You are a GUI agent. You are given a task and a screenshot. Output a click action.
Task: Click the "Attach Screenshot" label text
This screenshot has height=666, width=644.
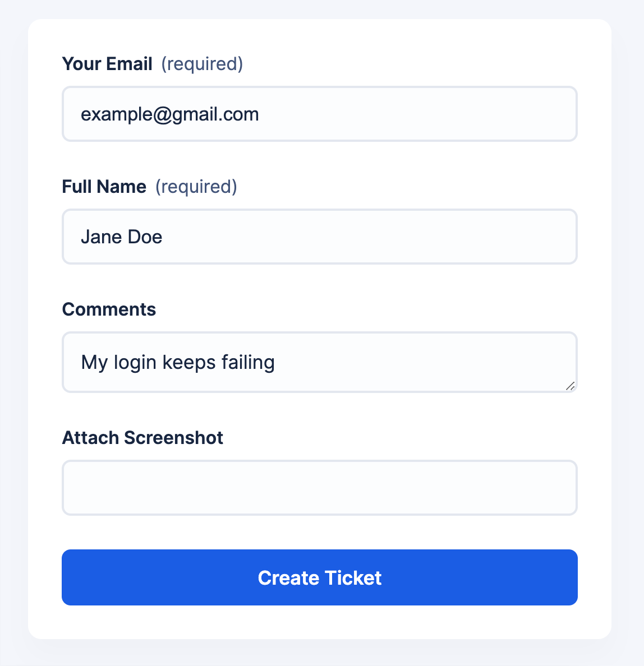(x=142, y=438)
